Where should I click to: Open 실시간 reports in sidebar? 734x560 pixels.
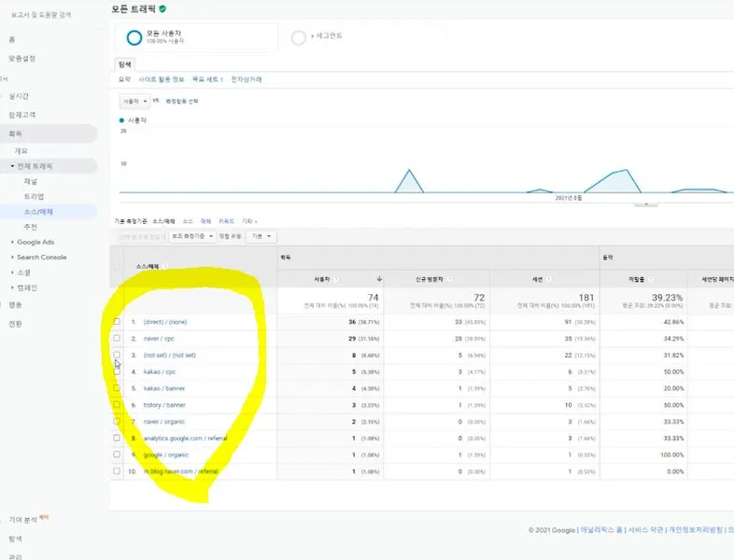(19, 96)
